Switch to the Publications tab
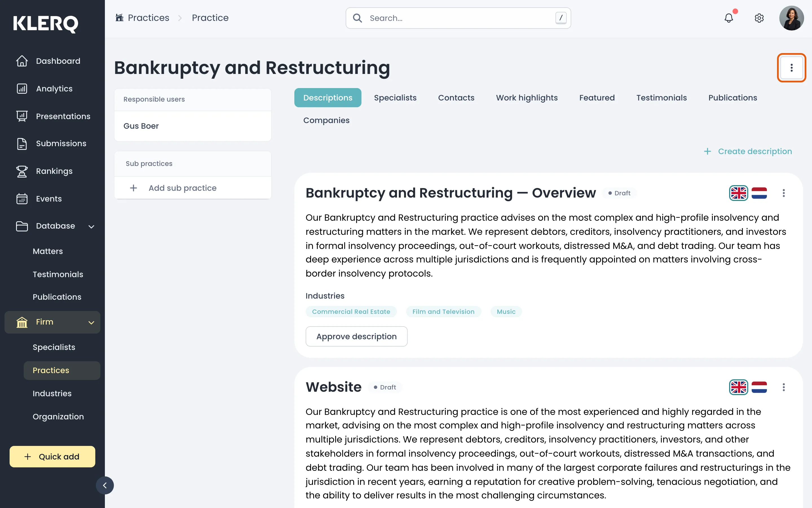The height and width of the screenshot is (508, 812). [733, 98]
